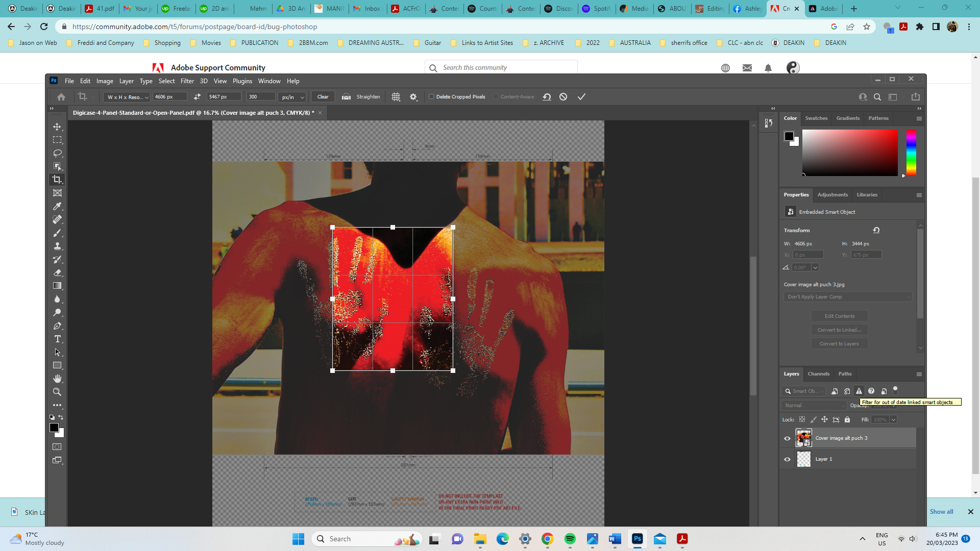Open the W x H x Resolution dropdown

click(x=126, y=96)
